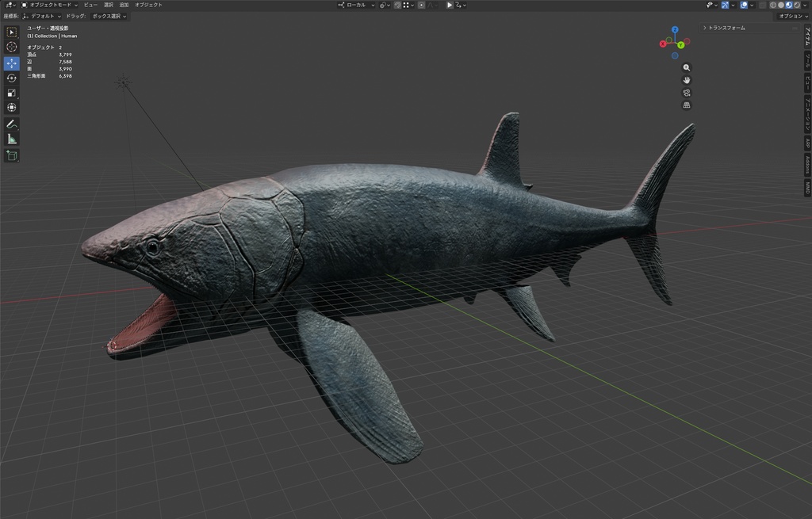Select the Box Select tool in toolbar
The height and width of the screenshot is (519, 812).
11,32
